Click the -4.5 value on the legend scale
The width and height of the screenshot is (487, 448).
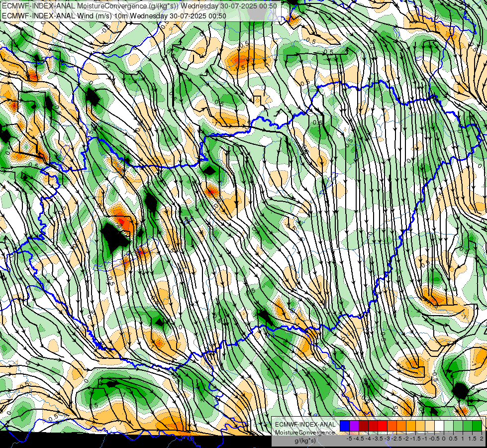(x=359, y=439)
